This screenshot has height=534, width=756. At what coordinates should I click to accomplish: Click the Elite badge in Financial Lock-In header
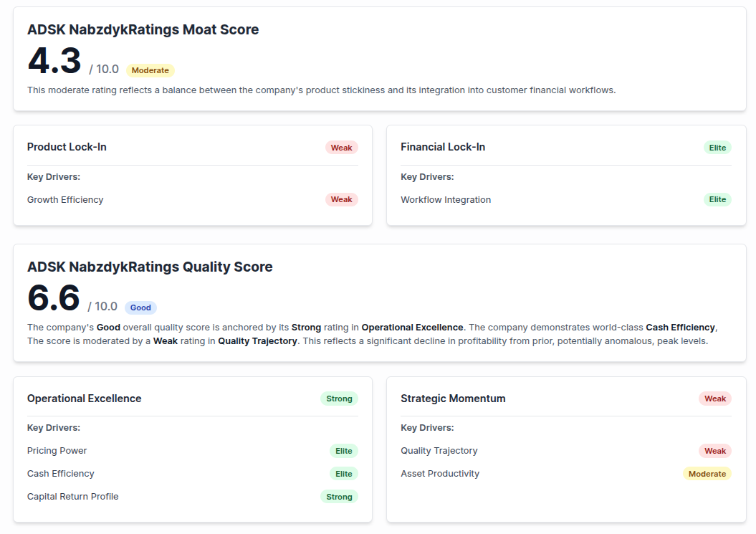[x=717, y=148]
